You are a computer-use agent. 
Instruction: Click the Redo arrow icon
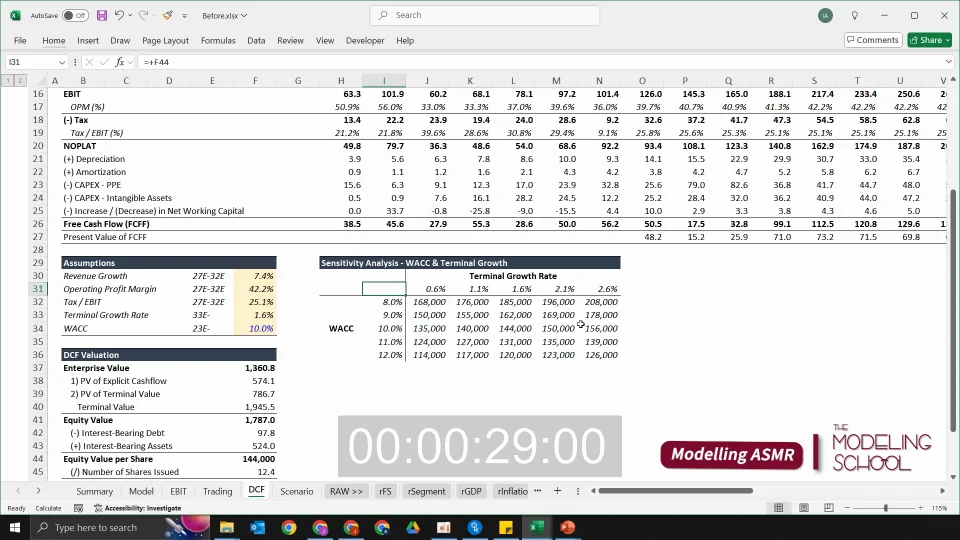(143, 15)
